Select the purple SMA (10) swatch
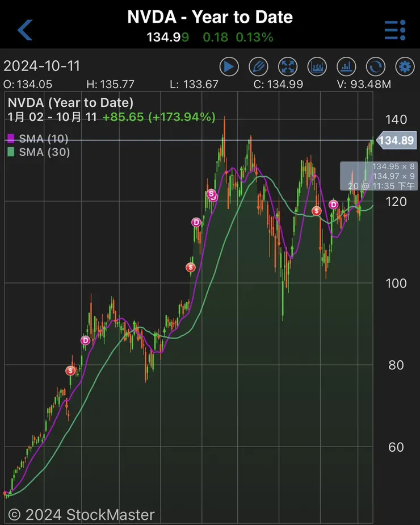420x525 pixels. click(x=11, y=138)
